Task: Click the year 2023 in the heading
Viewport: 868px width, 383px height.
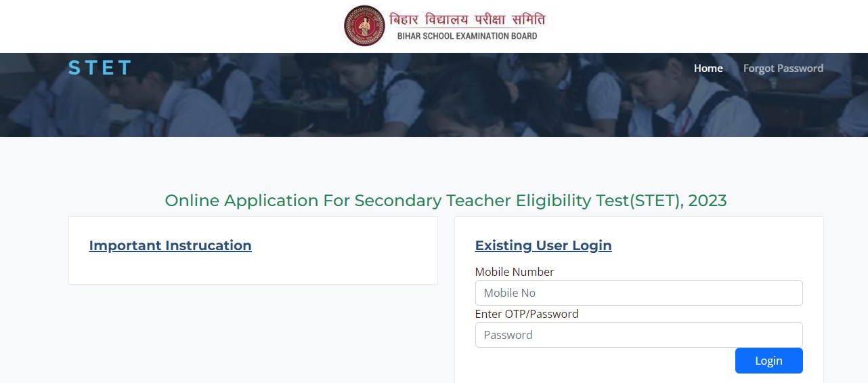Action: pos(707,201)
